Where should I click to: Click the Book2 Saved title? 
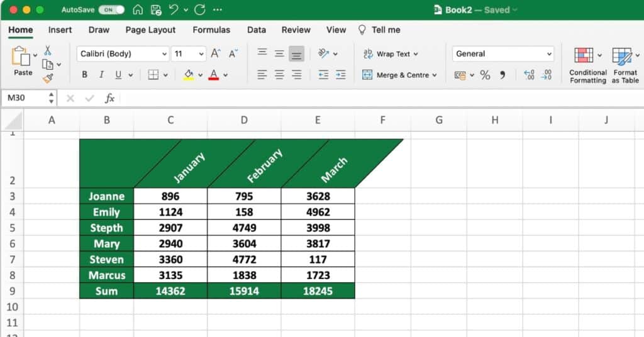tap(475, 10)
